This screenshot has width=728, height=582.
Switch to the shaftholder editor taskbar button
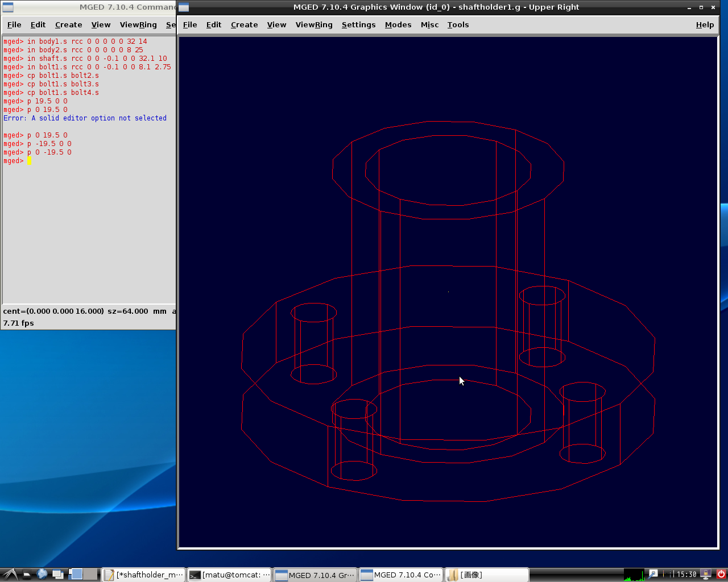coord(144,575)
